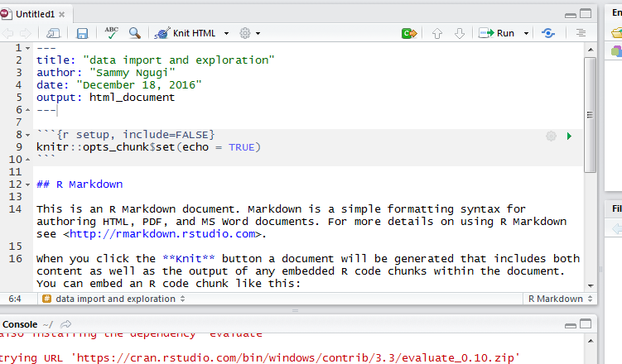Click the output: html_document line
The image size is (622, 364).
click(x=105, y=98)
